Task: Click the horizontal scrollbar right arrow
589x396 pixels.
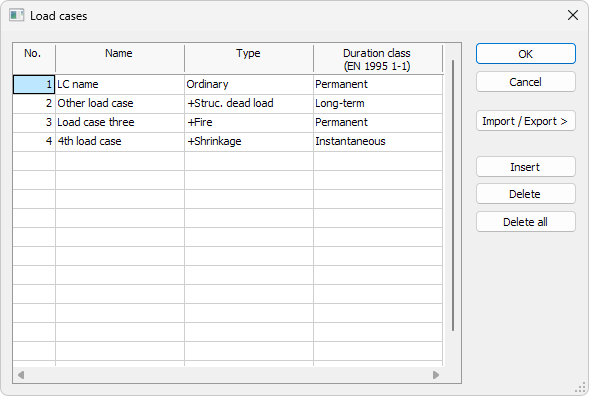Action: click(436, 375)
